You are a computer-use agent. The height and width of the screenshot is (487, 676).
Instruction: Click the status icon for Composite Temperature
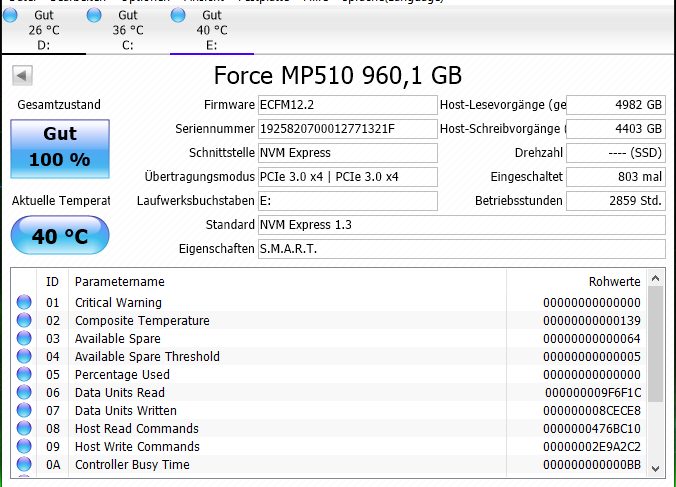24,320
